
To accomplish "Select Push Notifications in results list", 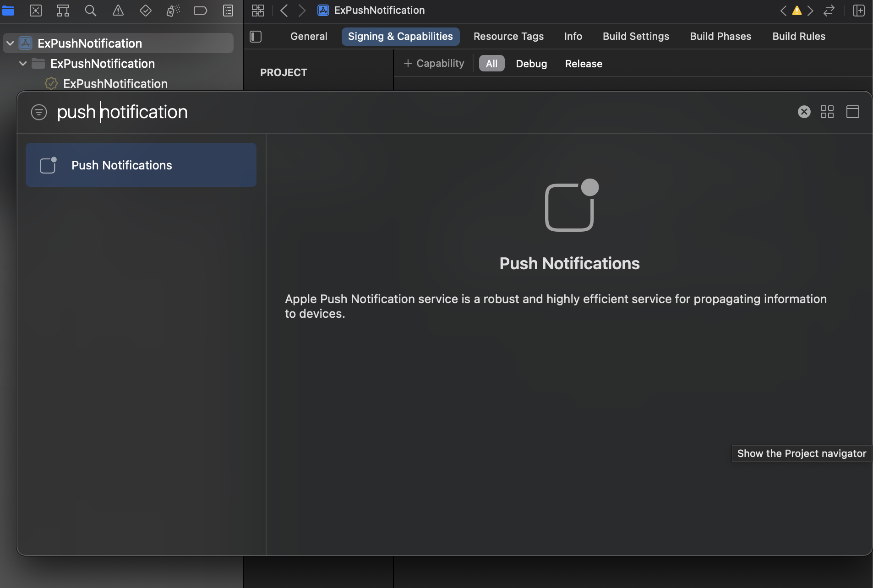I will pyautogui.click(x=141, y=165).
